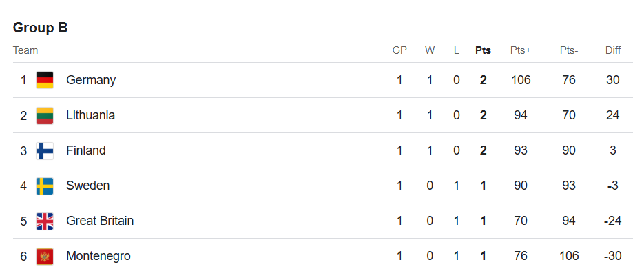
Task: Click Germany's 106 points scored value
Action: pos(521,80)
